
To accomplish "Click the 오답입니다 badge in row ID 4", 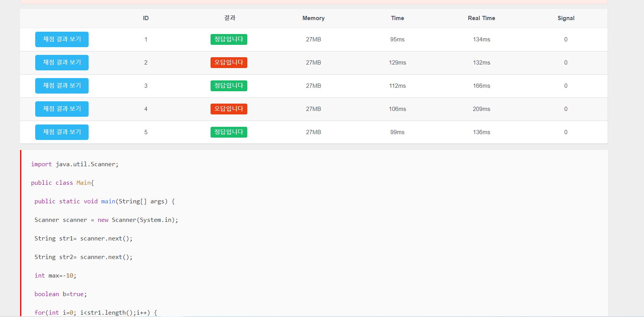I will click(x=229, y=109).
